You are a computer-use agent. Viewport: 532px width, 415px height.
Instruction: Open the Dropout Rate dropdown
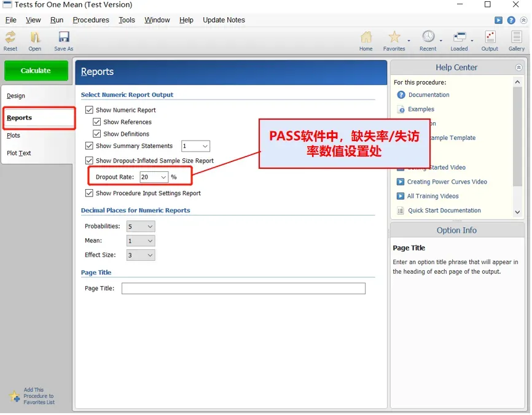point(164,177)
